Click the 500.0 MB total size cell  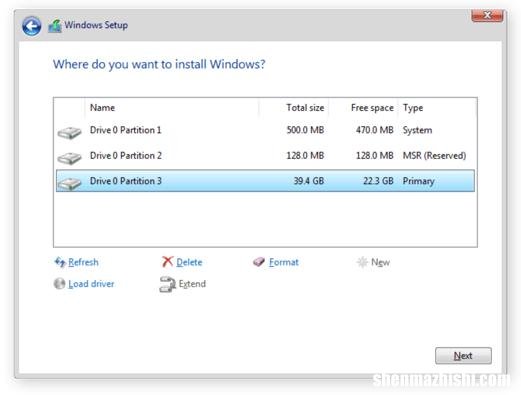coord(305,130)
